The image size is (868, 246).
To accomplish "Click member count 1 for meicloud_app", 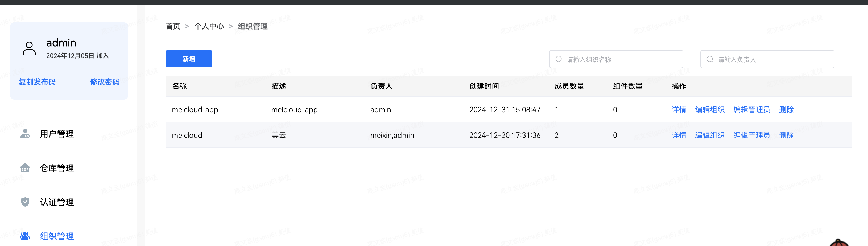I will (557, 110).
